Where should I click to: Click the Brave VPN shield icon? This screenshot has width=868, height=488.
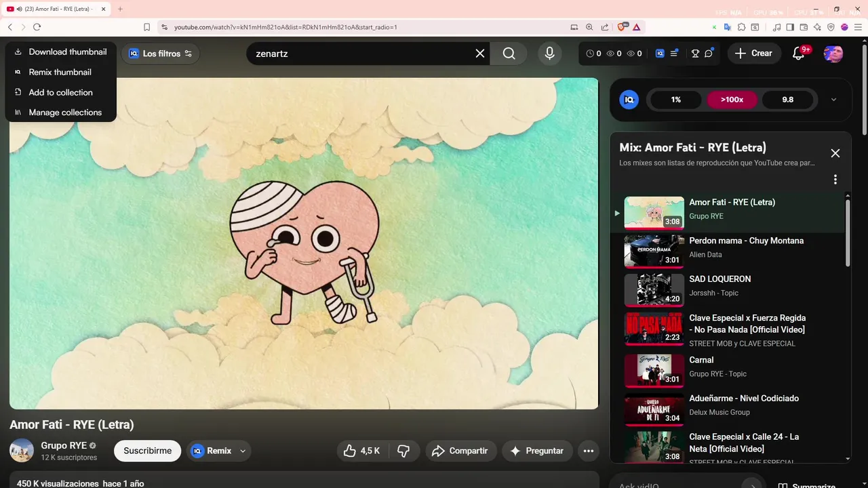click(831, 27)
